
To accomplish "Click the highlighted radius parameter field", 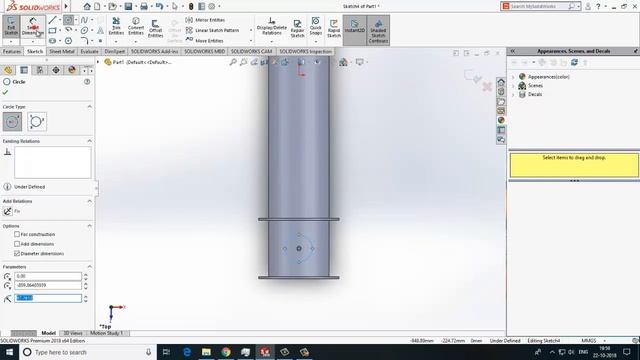I will coord(48,298).
